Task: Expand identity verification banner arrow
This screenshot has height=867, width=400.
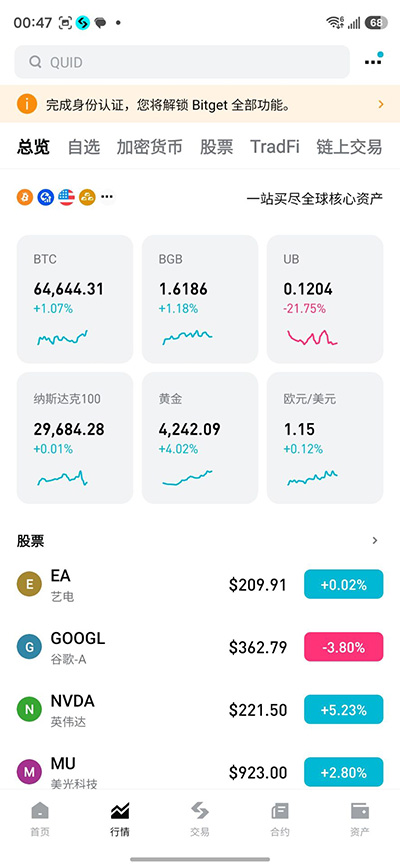Action: point(381,104)
